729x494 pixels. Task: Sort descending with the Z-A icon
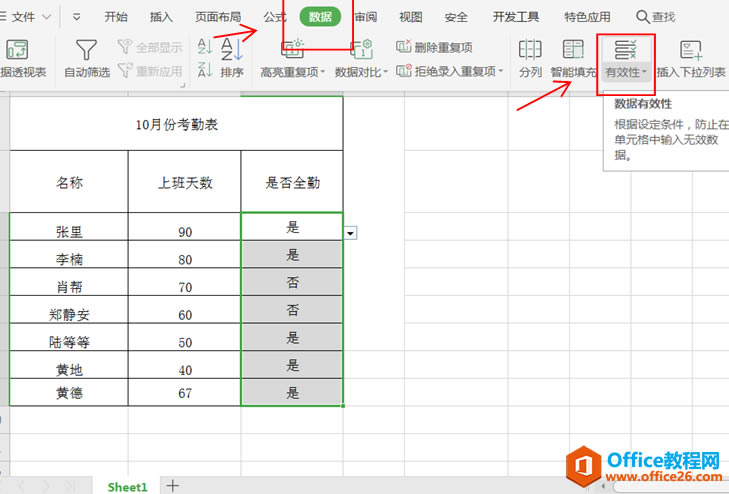tap(205, 70)
